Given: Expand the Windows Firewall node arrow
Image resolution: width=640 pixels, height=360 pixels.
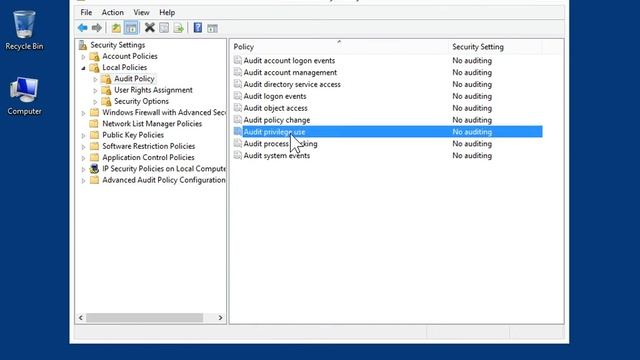Looking at the screenshot, I should pos(83,113).
